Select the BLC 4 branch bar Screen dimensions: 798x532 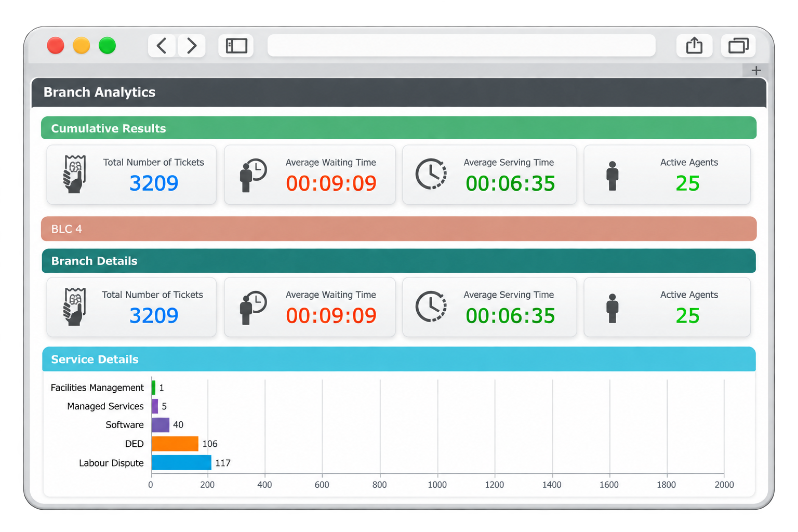tap(399, 229)
